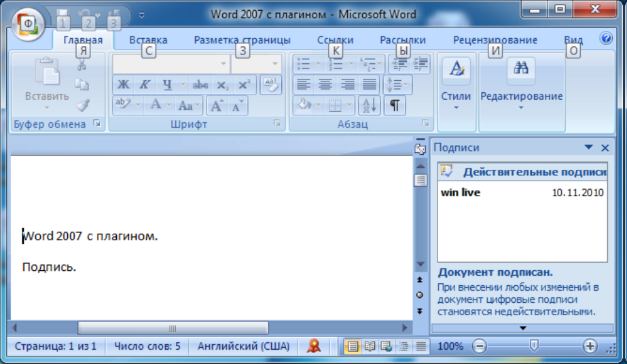This screenshot has height=364, width=627.
Task: Click the signatures ribbon icon in status bar
Action: coord(314,346)
